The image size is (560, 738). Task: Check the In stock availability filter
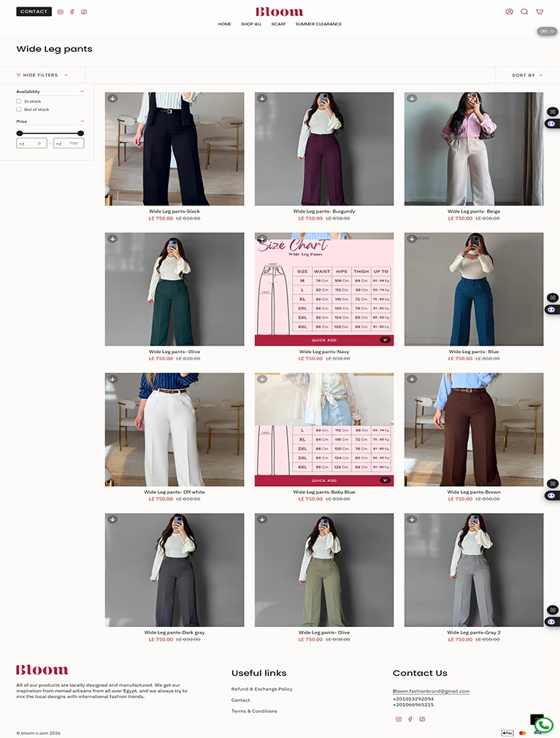tap(19, 101)
